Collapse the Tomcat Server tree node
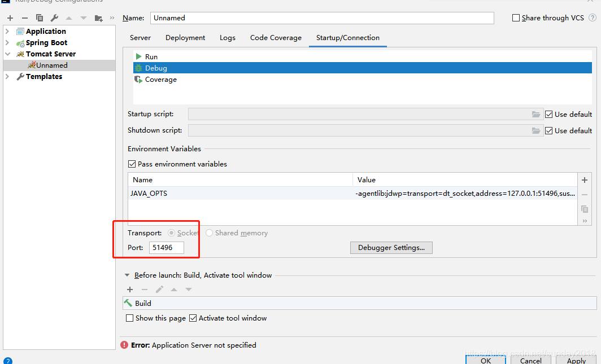The width and height of the screenshot is (601, 364). coord(7,54)
